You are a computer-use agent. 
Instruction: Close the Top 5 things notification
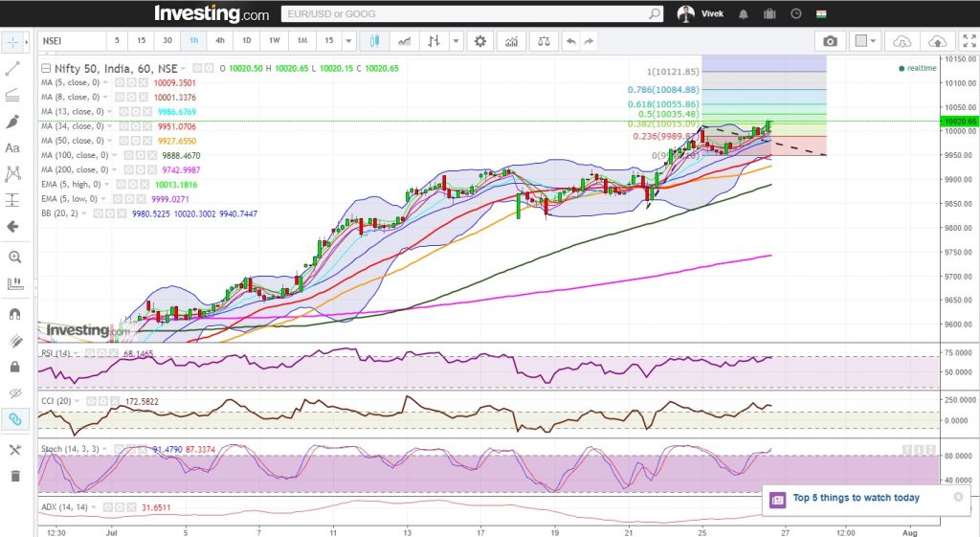pyautogui.click(x=958, y=497)
